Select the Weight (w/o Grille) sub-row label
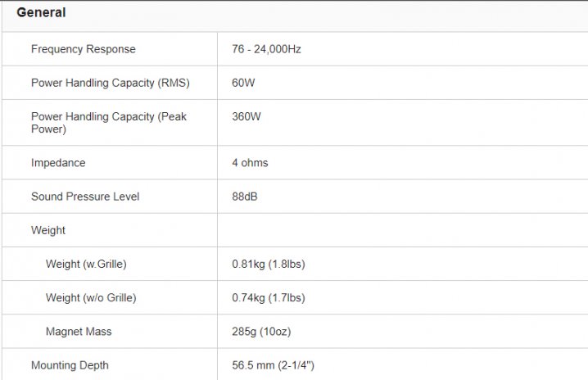 pos(91,297)
